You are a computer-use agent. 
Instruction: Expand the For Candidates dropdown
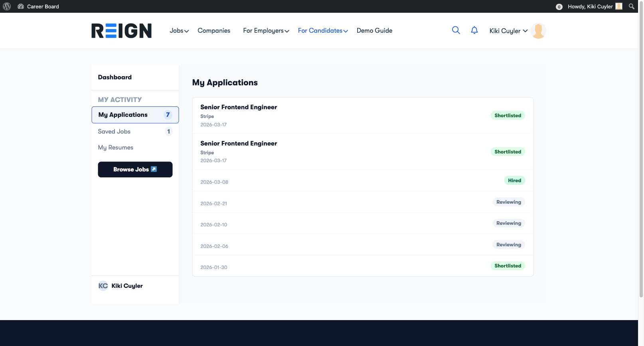(323, 31)
